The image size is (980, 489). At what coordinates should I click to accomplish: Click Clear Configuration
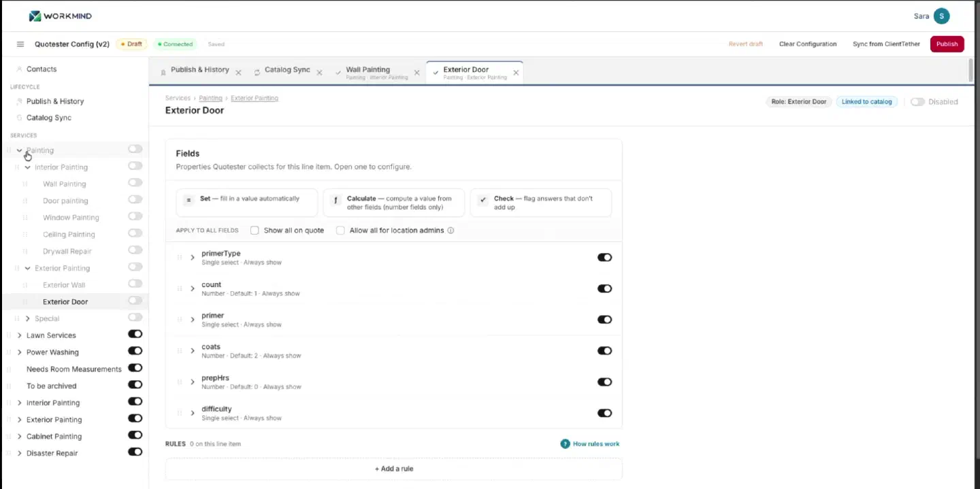coord(808,44)
